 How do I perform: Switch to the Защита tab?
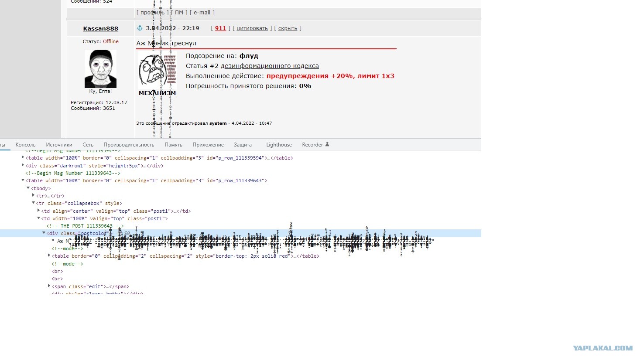[x=243, y=145]
